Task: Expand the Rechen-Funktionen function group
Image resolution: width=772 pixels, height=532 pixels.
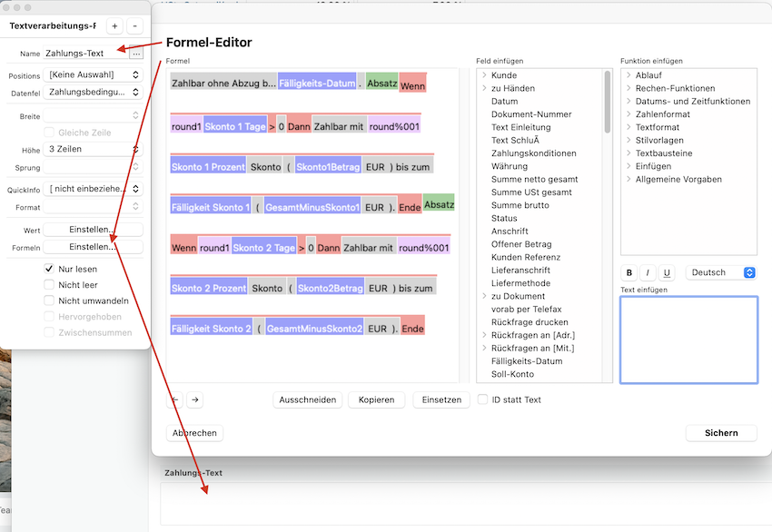Action: point(628,89)
